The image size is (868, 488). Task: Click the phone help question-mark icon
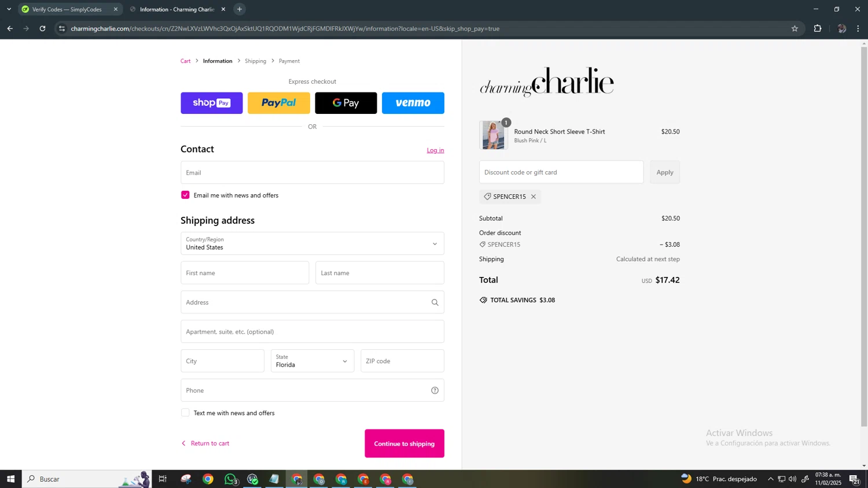[435, 390]
